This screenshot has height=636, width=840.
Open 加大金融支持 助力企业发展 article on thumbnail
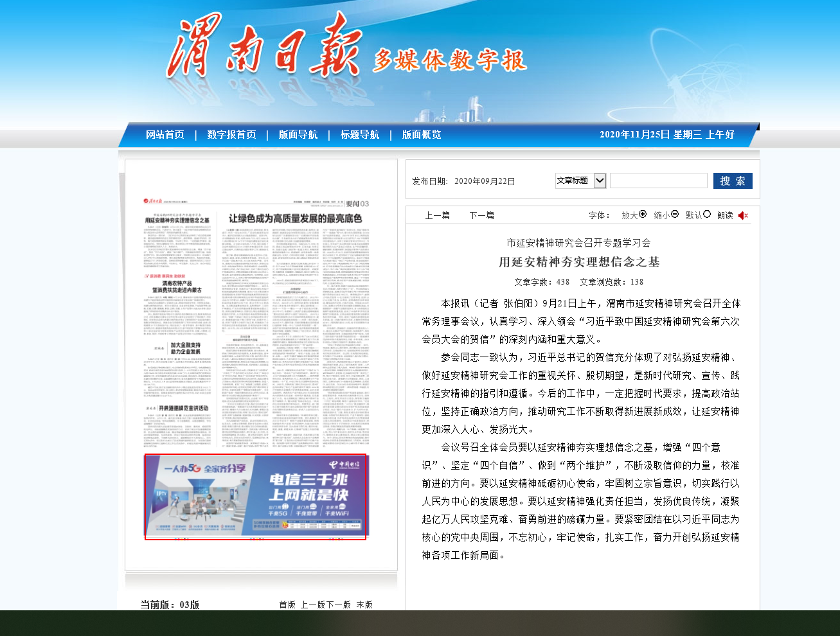coord(185,348)
